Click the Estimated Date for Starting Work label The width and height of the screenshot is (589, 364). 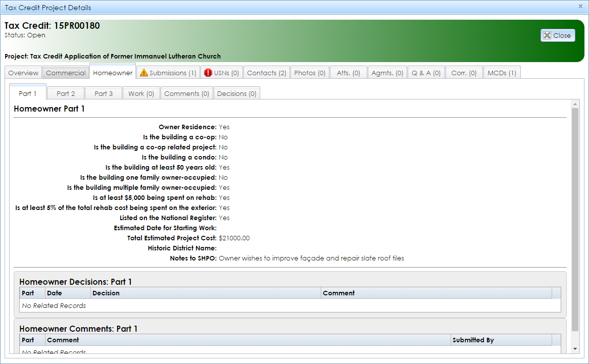pos(165,228)
